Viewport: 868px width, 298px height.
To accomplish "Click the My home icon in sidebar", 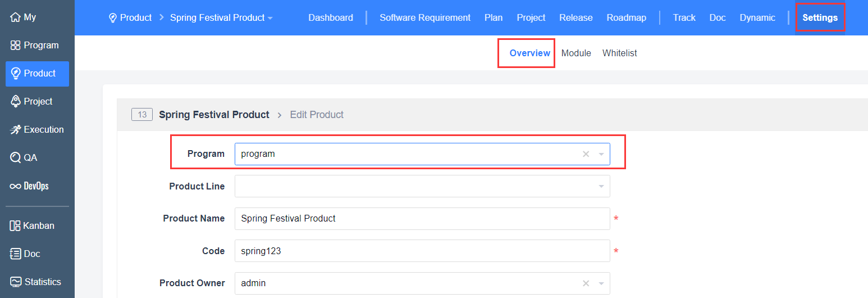I will pos(15,17).
